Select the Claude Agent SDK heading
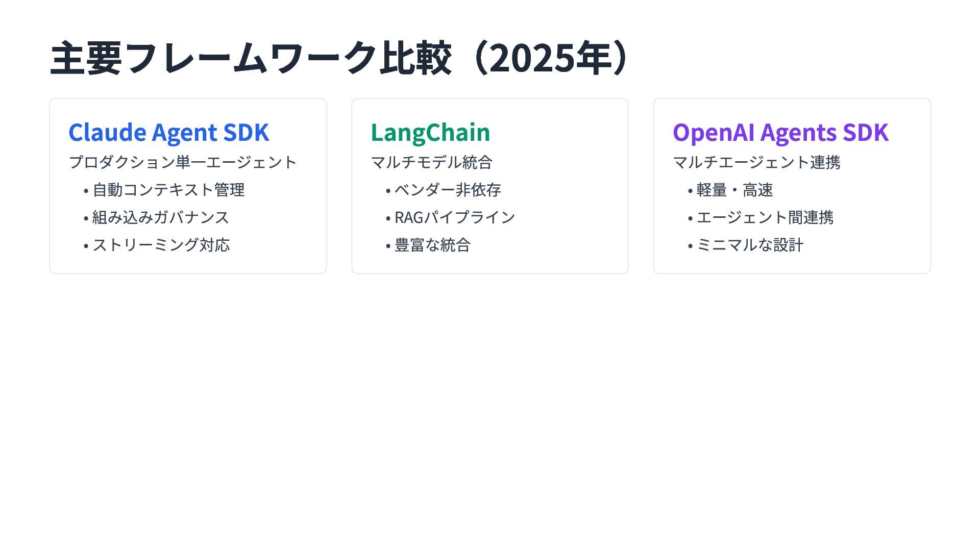This screenshot has height=551, width=980. pyautogui.click(x=168, y=132)
